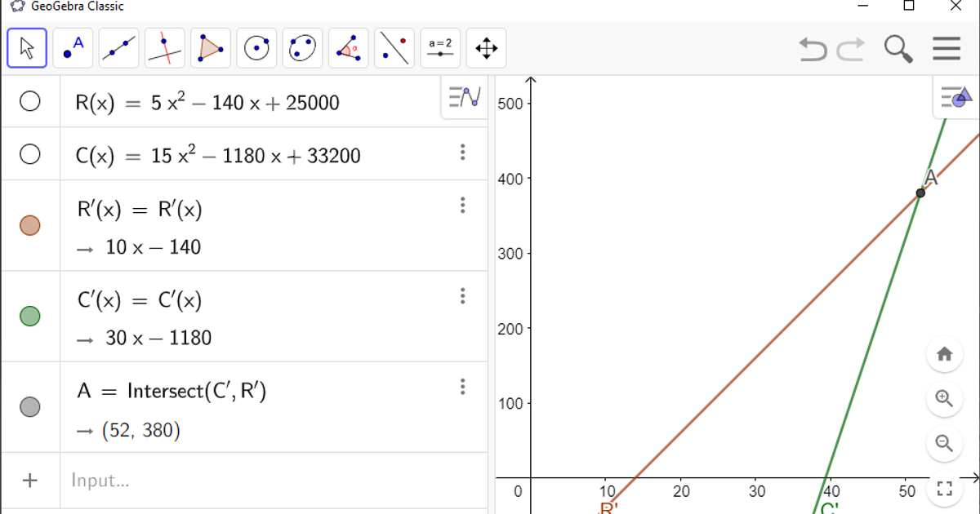Show the R(x) graph

(30, 101)
